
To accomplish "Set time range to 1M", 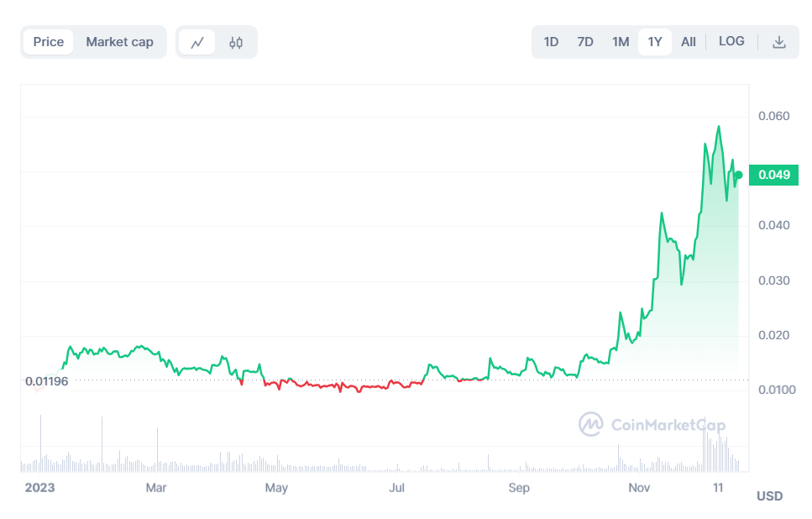I will click(x=621, y=42).
